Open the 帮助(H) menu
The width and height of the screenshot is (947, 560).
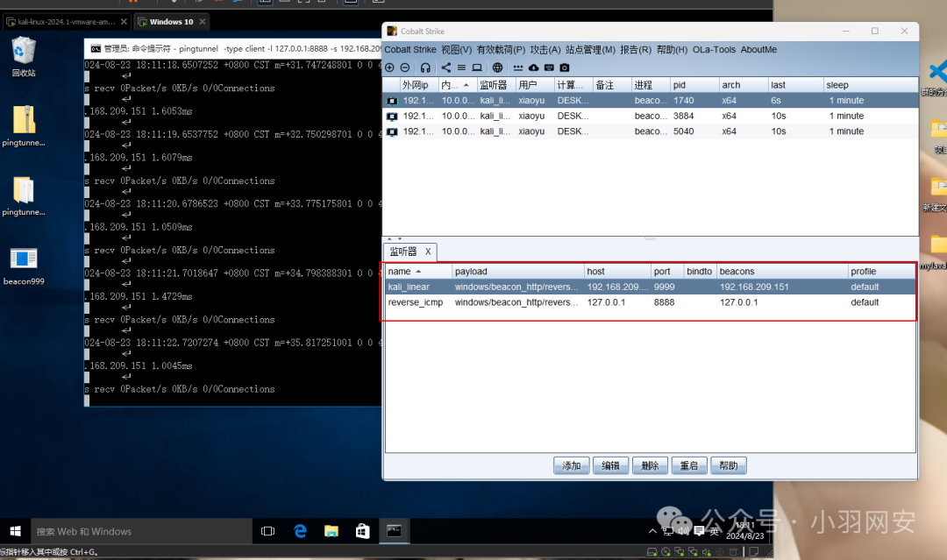[x=672, y=49]
